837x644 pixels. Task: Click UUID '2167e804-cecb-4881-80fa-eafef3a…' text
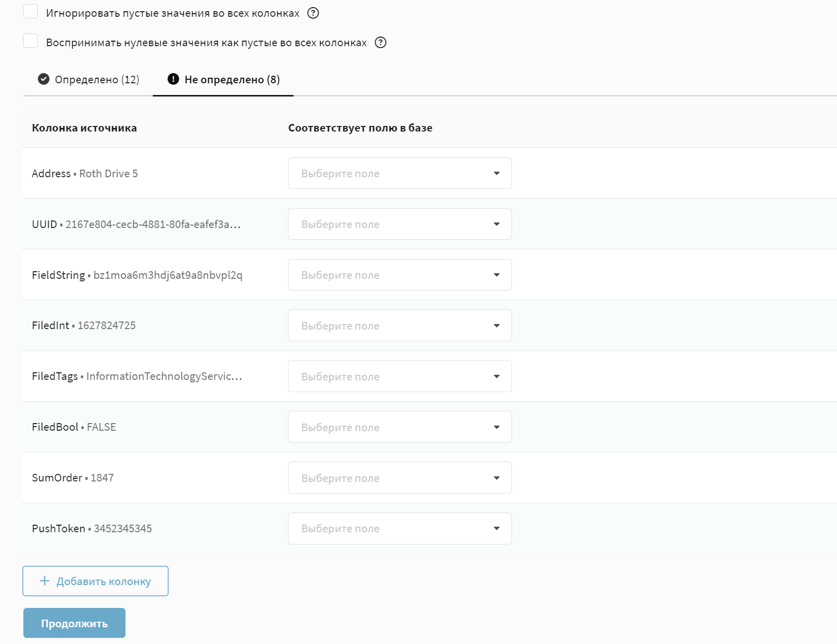click(x=153, y=224)
